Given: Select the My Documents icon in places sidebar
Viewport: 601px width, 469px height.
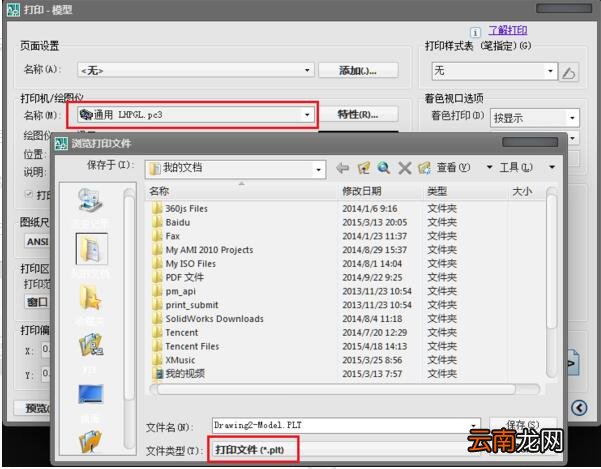Looking at the screenshot, I should (92, 249).
